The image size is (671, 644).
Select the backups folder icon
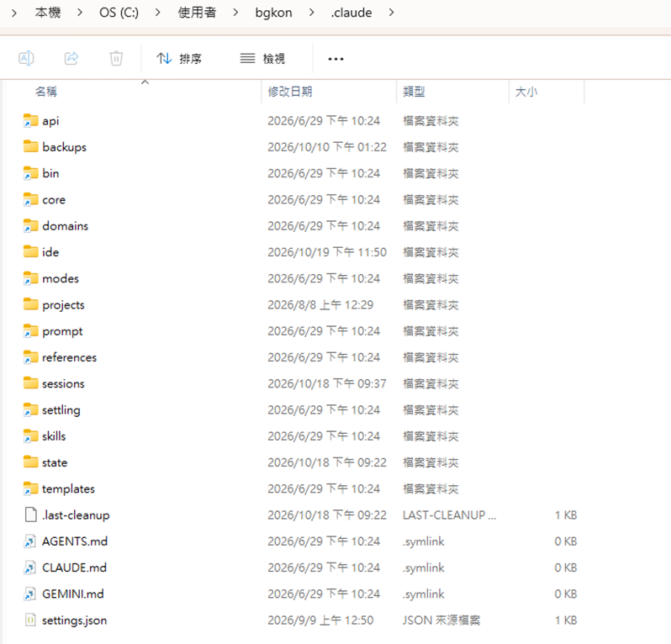pos(31,147)
